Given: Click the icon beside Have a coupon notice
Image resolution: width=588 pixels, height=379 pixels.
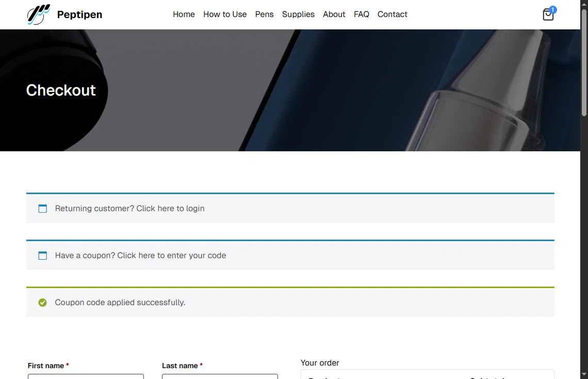Looking at the screenshot, I should click(x=43, y=256).
